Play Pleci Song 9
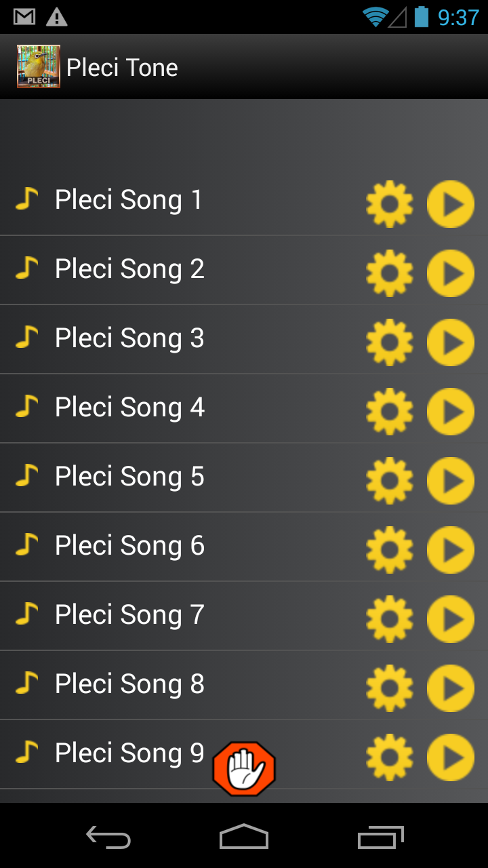 coord(450,757)
